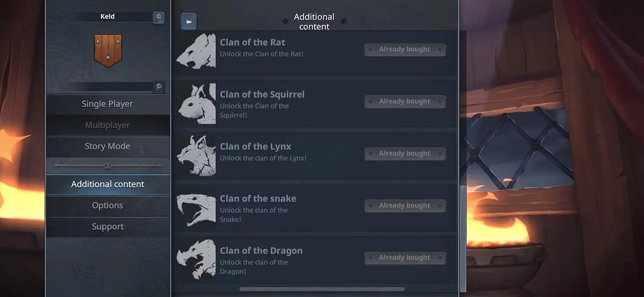Click the horizontal scrollbar at the list bottom
The width and height of the screenshot is (644, 297).
pyautogui.click(x=322, y=289)
